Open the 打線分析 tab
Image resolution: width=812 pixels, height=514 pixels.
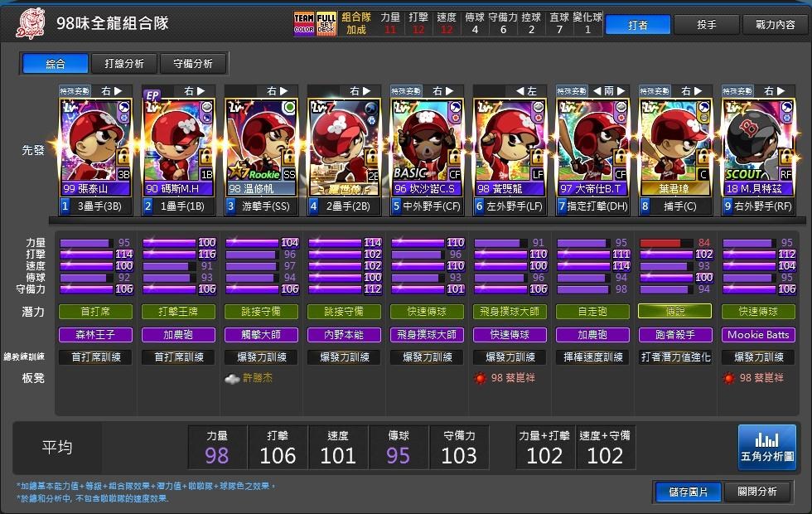[x=123, y=63]
